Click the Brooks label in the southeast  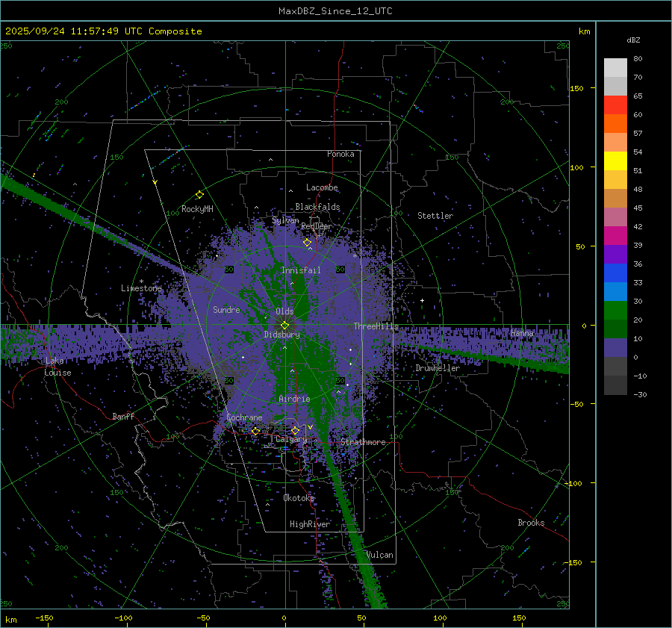click(531, 523)
